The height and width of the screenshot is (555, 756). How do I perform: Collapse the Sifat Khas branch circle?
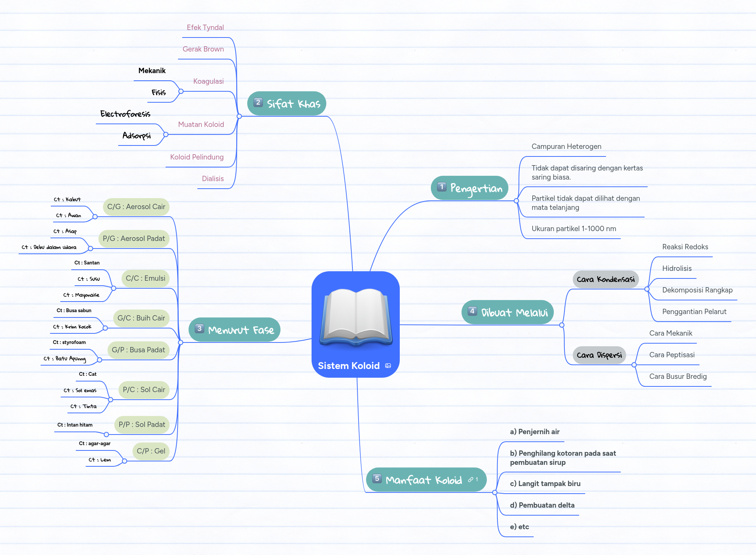239,116
